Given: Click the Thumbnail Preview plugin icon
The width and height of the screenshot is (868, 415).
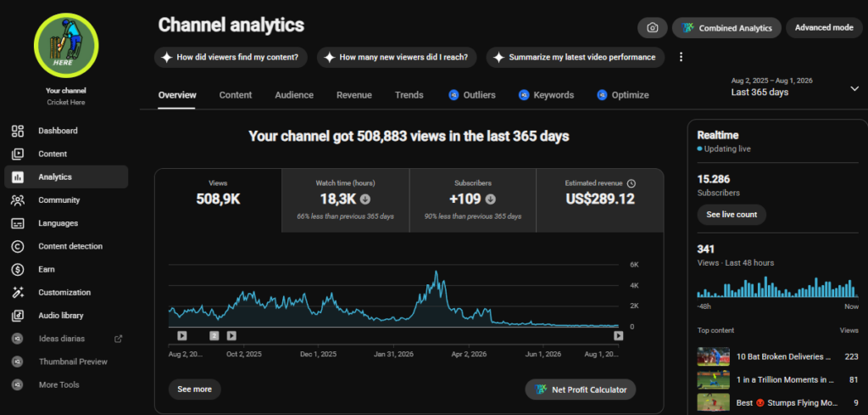Looking at the screenshot, I should pyautogui.click(x=18, y=362).
